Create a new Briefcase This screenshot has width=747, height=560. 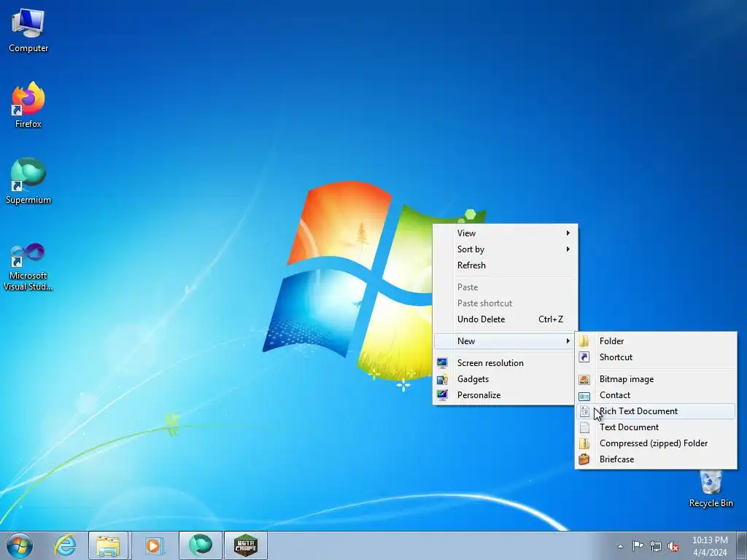tap(656, 459)
